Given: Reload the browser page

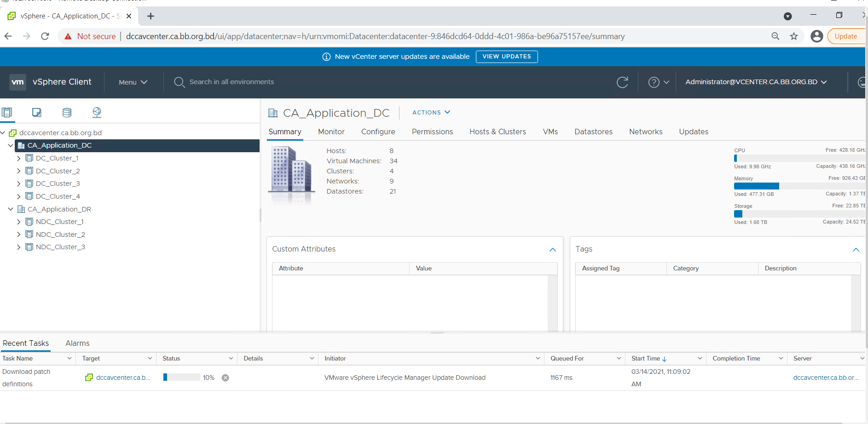Looking at the screenshot, I should click(x=45, y=36).
